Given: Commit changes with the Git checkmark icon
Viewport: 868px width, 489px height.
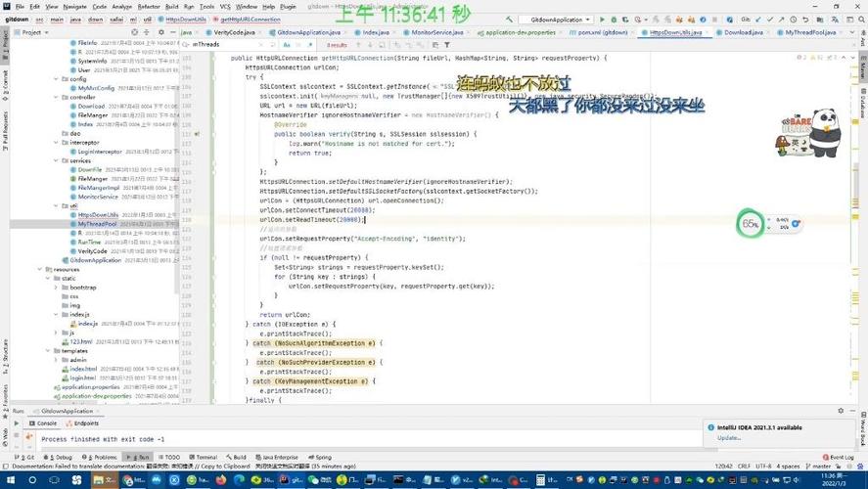Looking at the screenshot, I should pos(770,20).
